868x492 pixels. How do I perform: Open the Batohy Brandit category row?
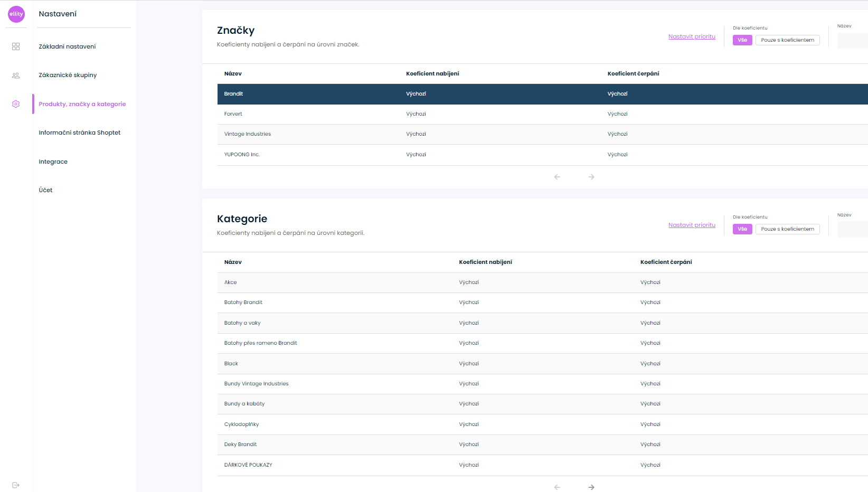(542, 302)
